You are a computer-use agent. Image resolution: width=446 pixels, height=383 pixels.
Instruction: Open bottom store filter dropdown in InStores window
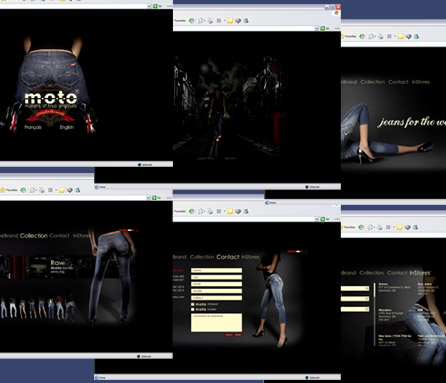(367, 310)
